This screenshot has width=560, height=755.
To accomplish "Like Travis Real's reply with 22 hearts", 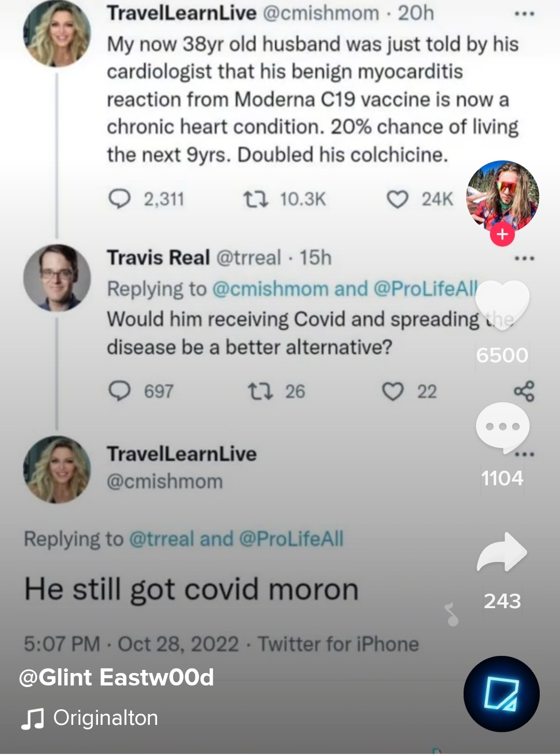I will [x=393, y=391].
